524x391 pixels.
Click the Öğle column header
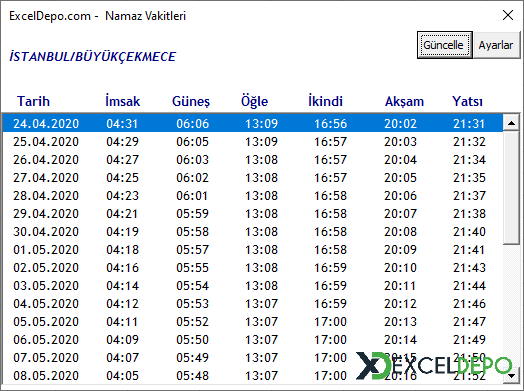(x=255, y=101)
